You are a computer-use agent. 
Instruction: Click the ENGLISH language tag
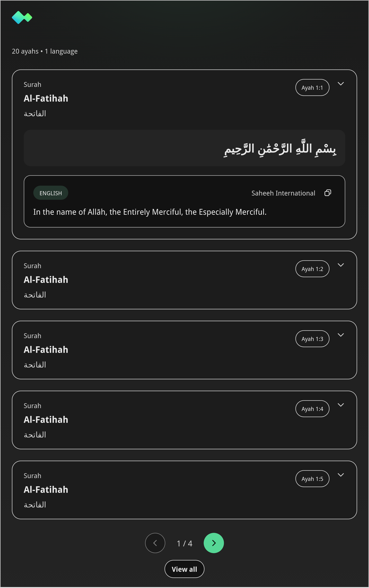[x=51, y=193]
